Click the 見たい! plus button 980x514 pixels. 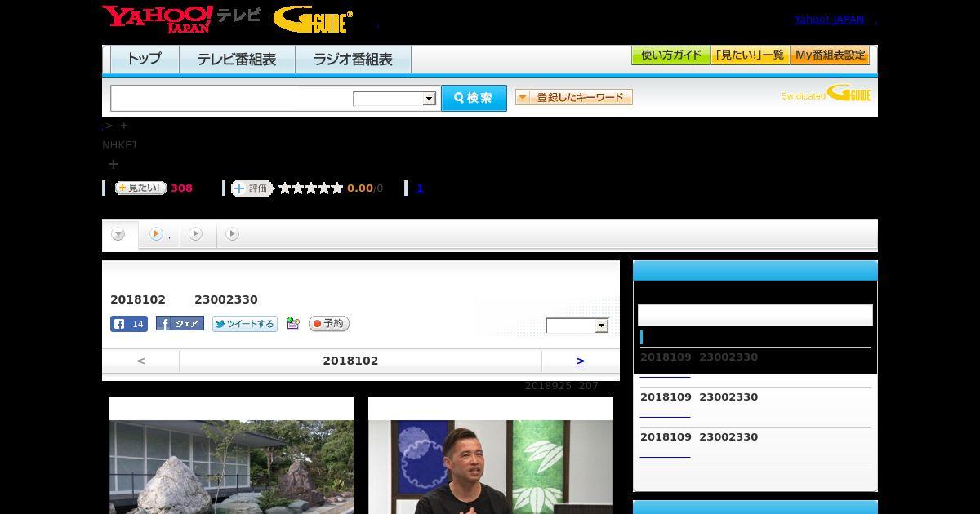pyautogui.click(x=140, y=188)
